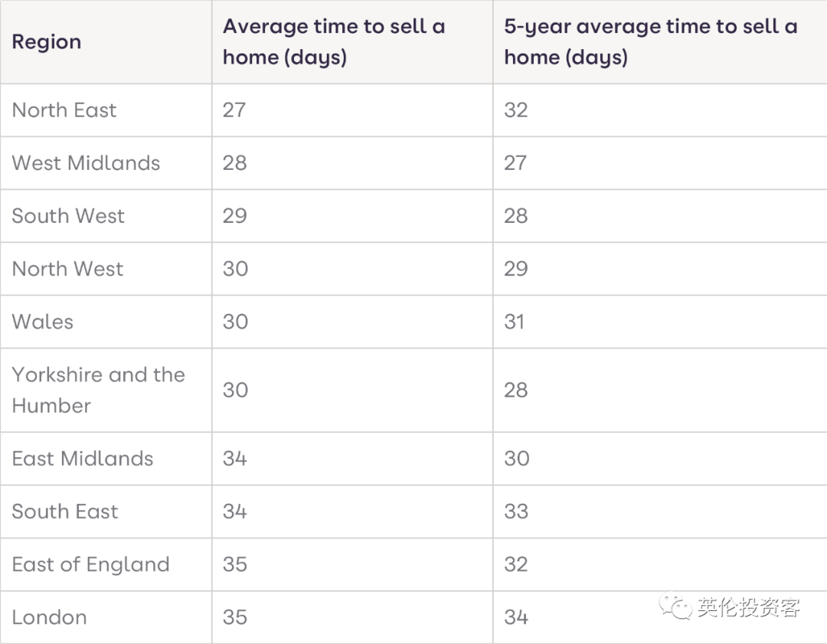The width and height of the screenshot is (827, 644).
Task: Click the "Region" column header
Action: click(x=47, y=41)
